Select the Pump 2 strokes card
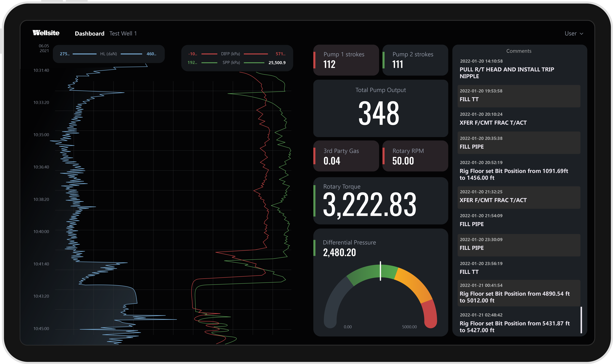613x364 pixels. (x=415, y=60)
